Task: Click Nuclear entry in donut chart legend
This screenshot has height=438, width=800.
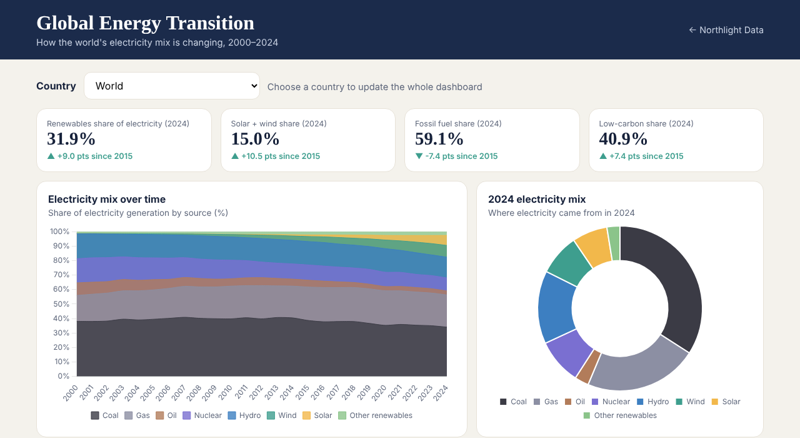Action: [611, 402]
